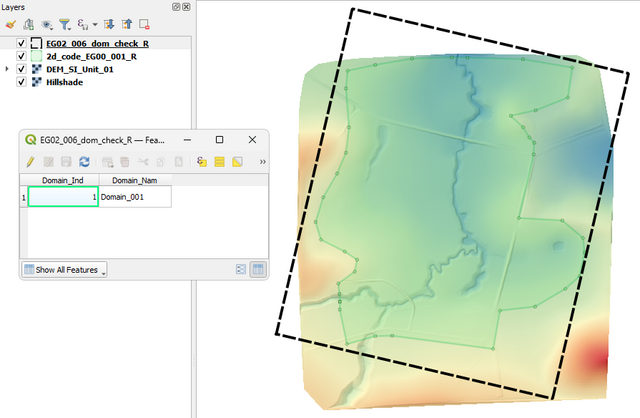Click Remove Layer icon in Layers toolbar
This screenshot has height=418, width=640.
coord(144,23)
